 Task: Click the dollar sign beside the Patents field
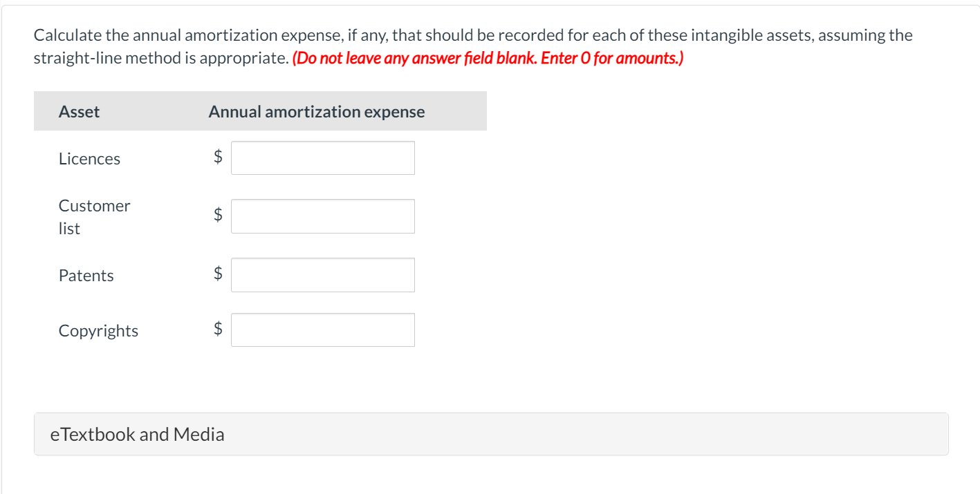tap(216, 274)
